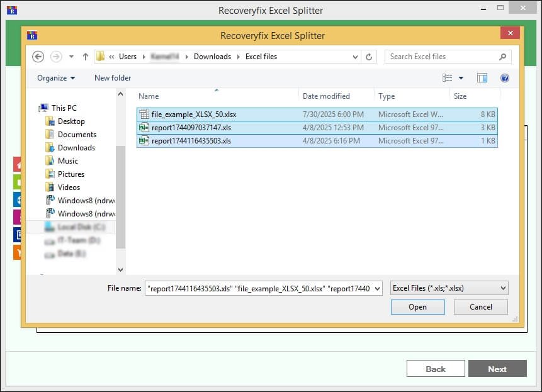Go up one folder level

click(86, 57)
